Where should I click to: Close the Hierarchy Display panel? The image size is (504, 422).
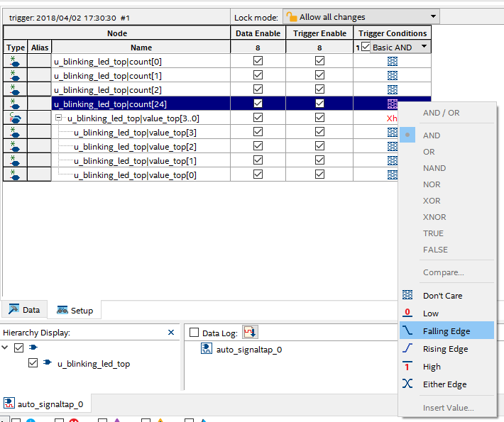tap(171, 332)
